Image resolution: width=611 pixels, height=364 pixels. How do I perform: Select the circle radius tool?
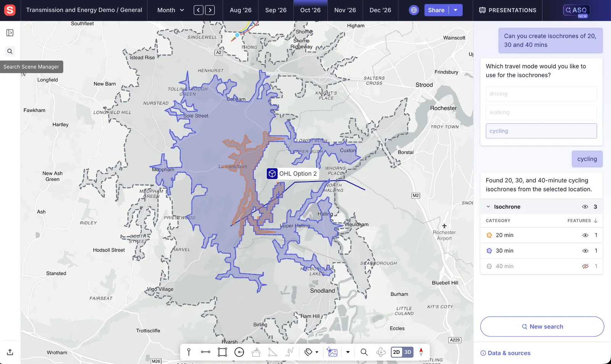click(239, 352)
